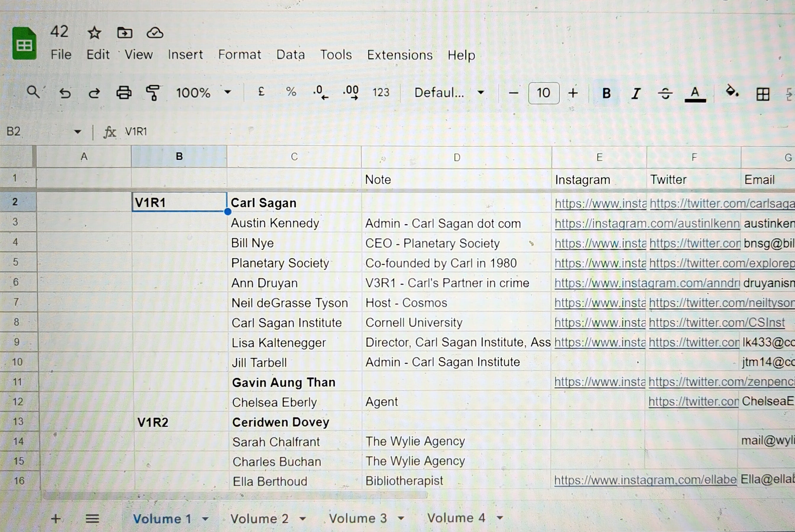
Task: Toggle strikethrough formatting
Action: click(665, 93)
